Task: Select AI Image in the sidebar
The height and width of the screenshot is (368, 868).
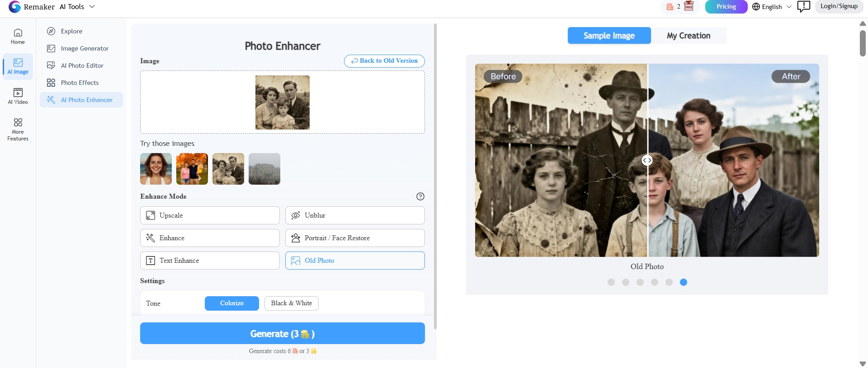Action: coord(18,66)
